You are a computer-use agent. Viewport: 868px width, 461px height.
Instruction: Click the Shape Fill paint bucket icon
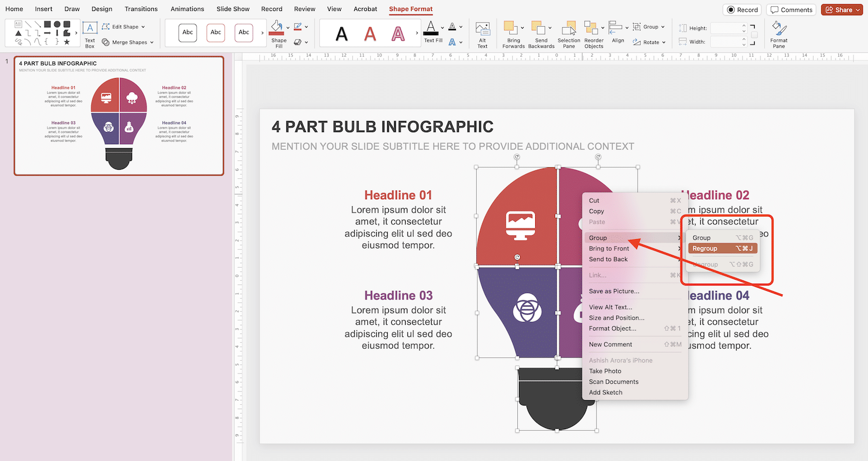pyautogui.click(x=277, y=28)
